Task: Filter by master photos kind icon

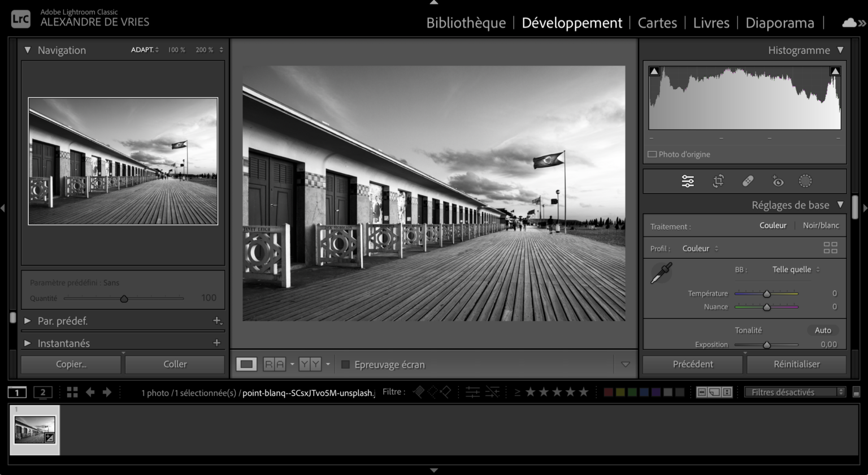Action: coord(702,392)
